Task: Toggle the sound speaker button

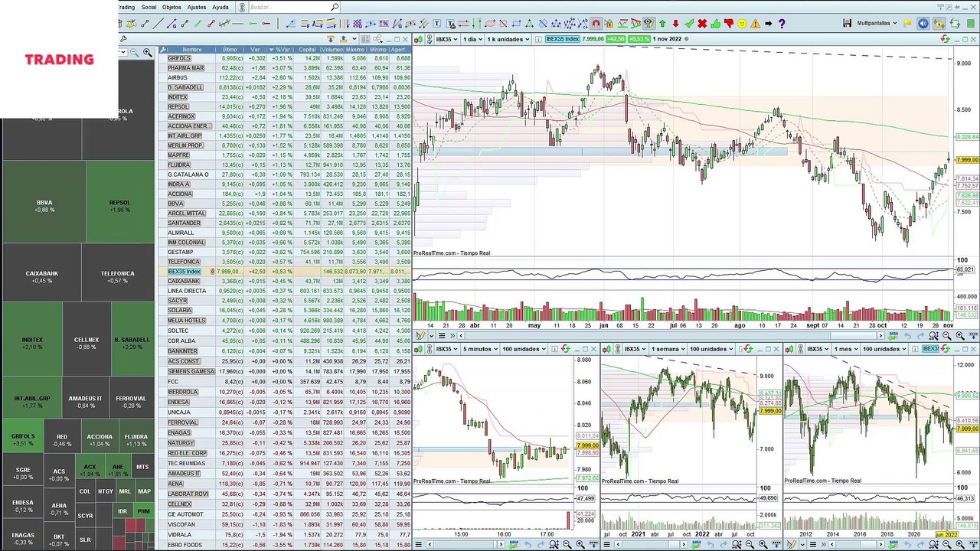Action: coord(923,24)
